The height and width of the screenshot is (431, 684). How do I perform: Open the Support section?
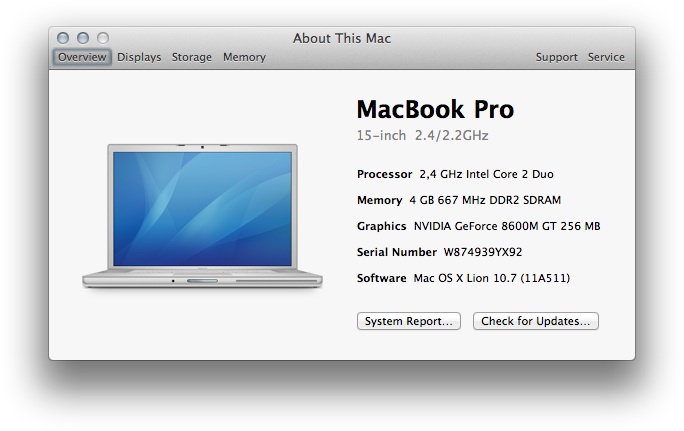(x=556, y=57)
